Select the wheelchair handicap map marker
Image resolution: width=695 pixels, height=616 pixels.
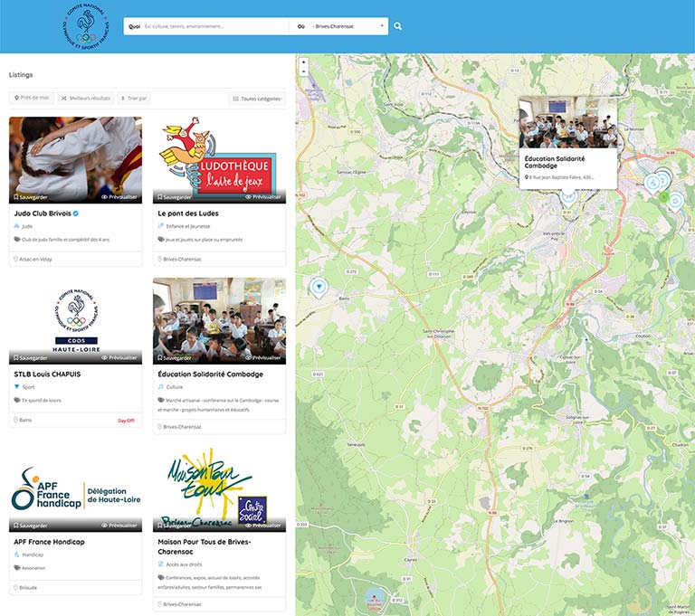point(652,184)
